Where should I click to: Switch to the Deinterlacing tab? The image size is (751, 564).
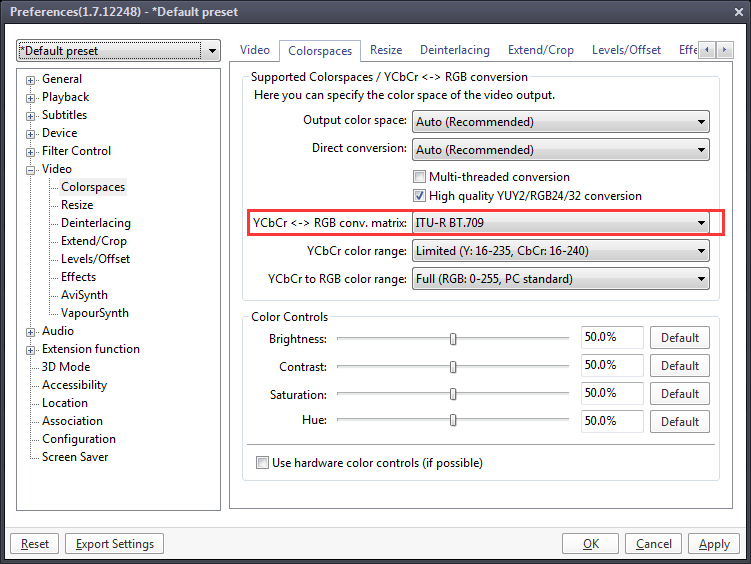(454, 50)
